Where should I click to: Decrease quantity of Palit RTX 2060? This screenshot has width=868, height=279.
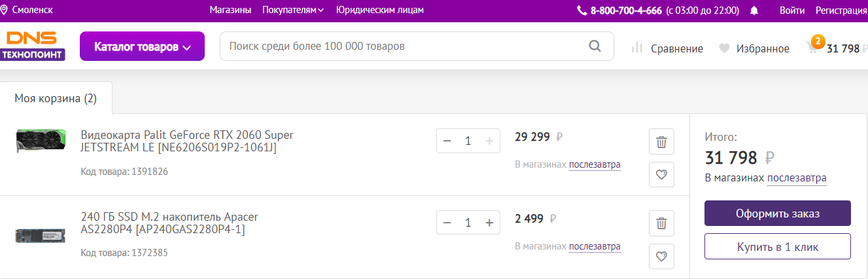pos(447,141)
